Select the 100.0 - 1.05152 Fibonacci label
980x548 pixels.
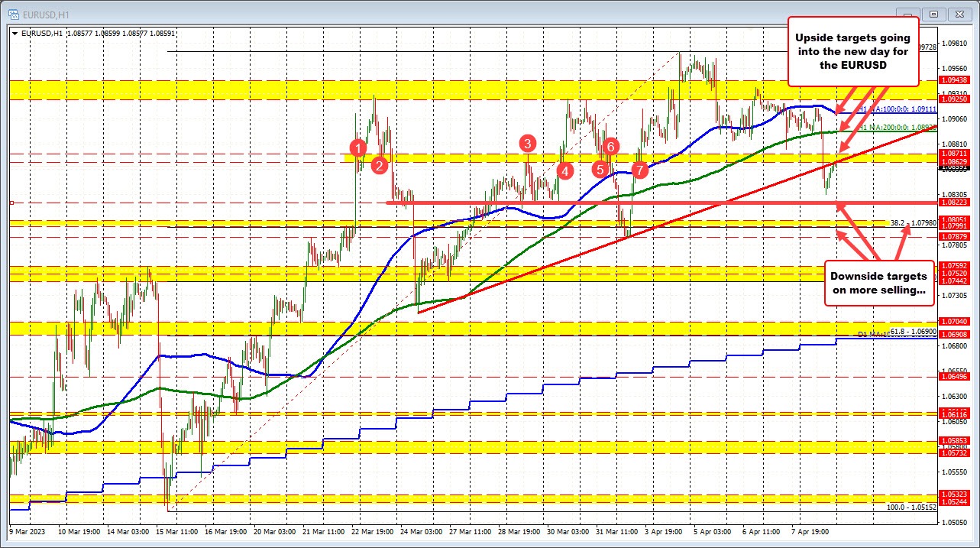point(911,507)
